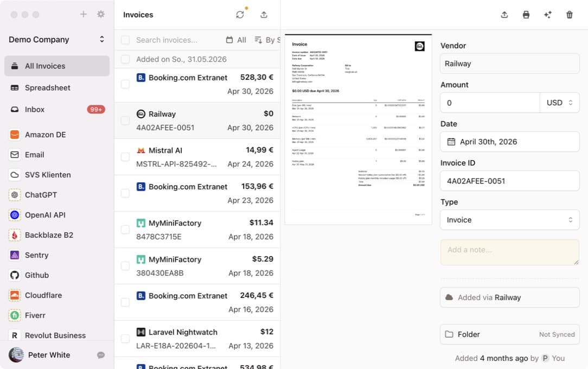Open the Inbox with 99+ badge
This screenshot has width=588, height=369.
coord(57,110)
